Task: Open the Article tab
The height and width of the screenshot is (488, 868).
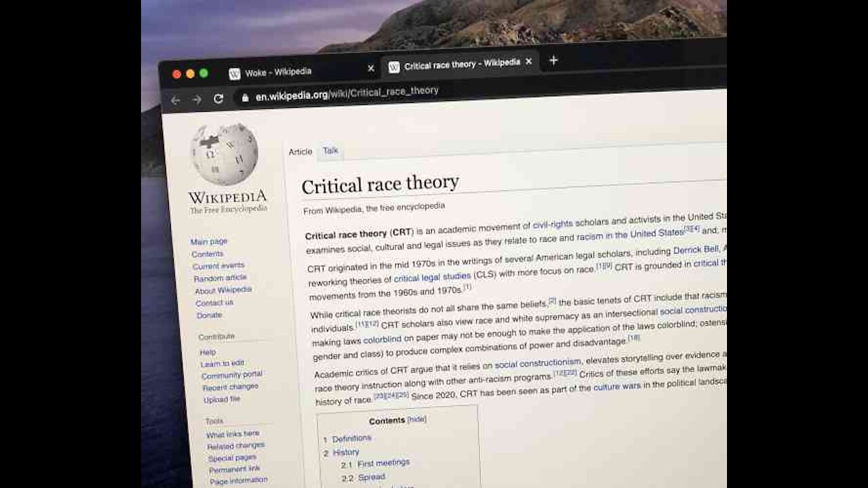Action: pos(300,152)
